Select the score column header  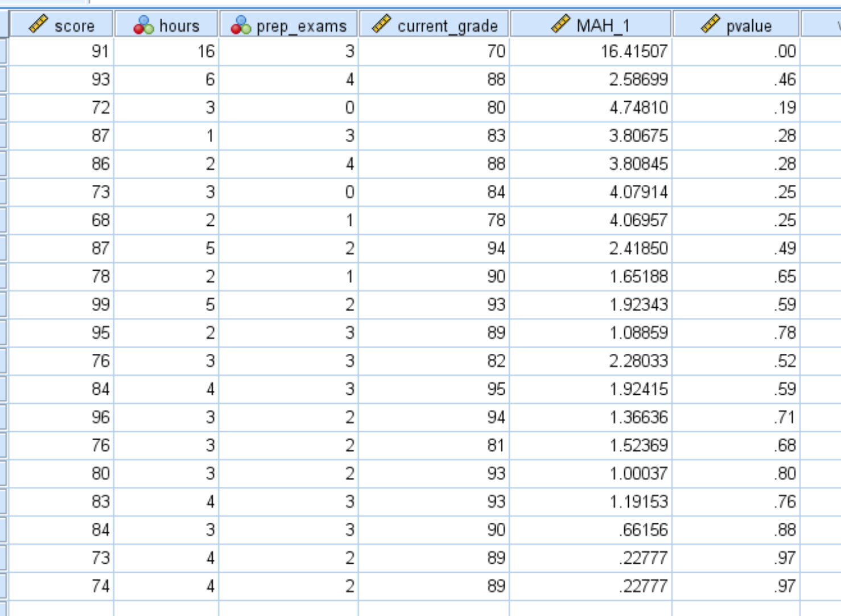click(61, 25)
